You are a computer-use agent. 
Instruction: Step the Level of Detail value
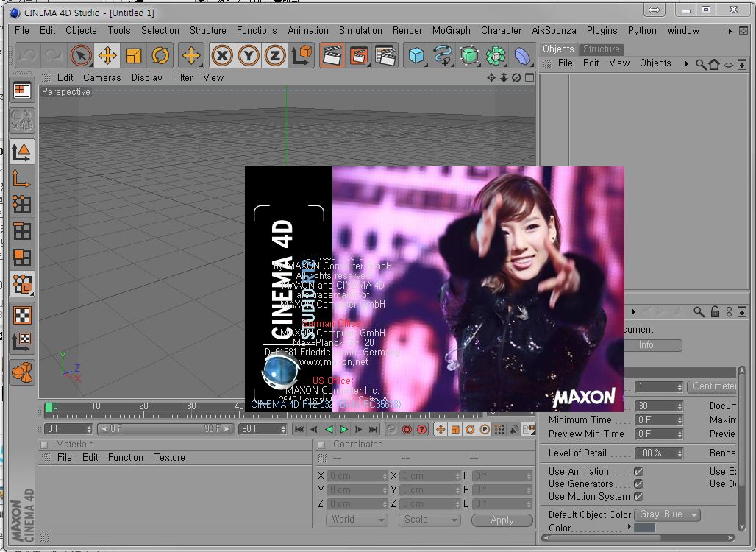tap(680, 453)
